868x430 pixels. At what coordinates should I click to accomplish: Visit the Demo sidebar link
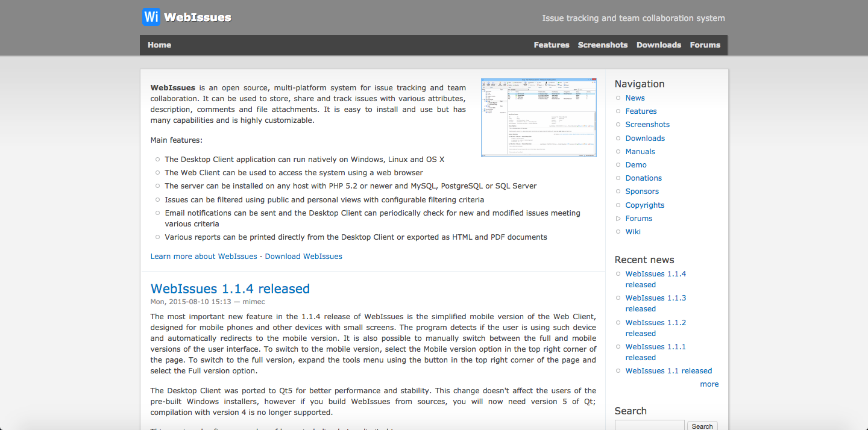(635, 165)
